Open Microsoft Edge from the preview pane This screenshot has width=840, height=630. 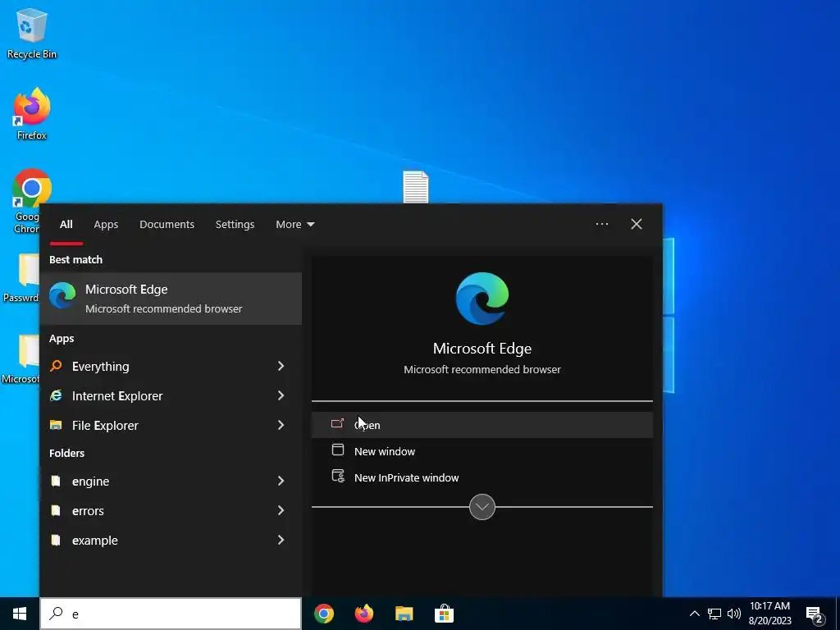point(482,425)
